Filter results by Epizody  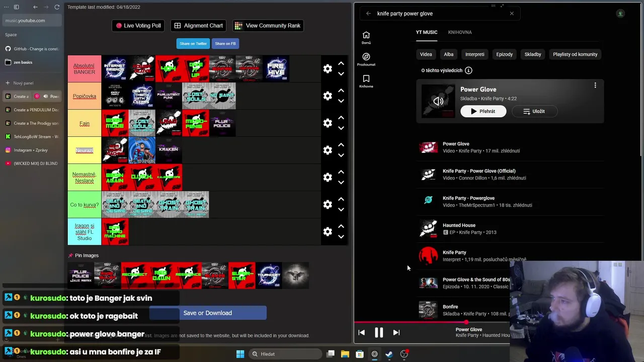coord(505,54)
